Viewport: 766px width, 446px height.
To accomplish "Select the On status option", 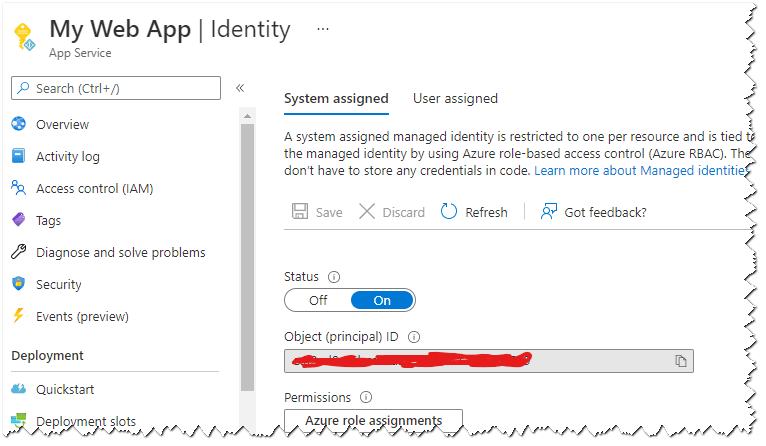I will (382, 300).
